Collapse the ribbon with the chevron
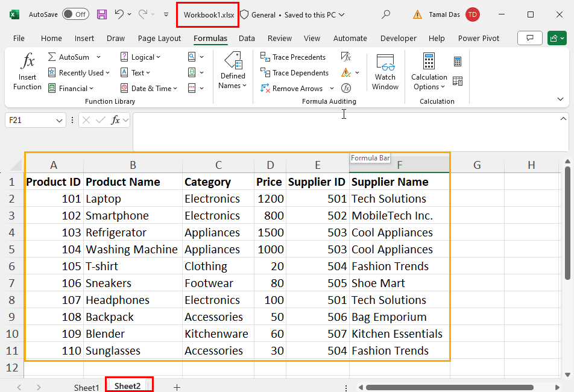 point(560,99)
